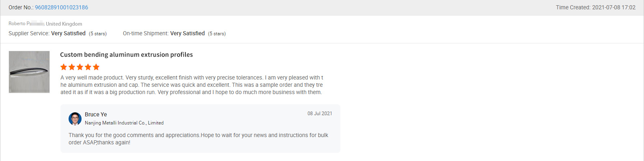Screen dimensions: 644x161
Task: Click the second orange rating star
Action: click(72, 67)
